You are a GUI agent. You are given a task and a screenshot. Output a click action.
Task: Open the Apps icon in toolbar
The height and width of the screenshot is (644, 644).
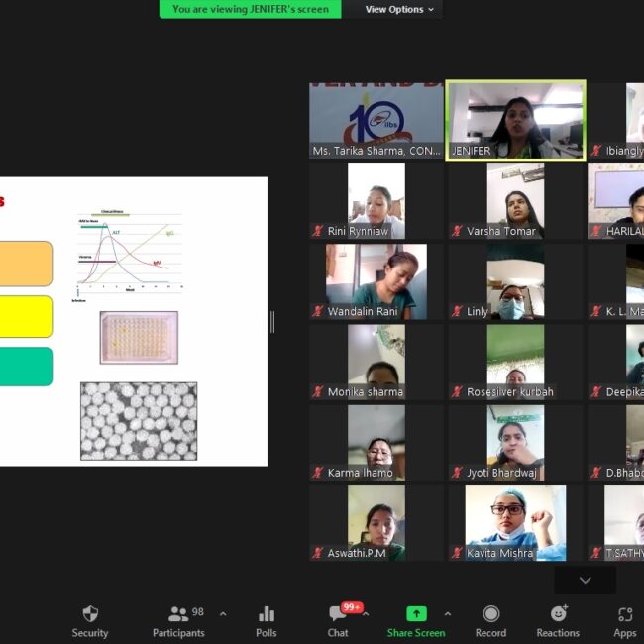pos(624,614)
